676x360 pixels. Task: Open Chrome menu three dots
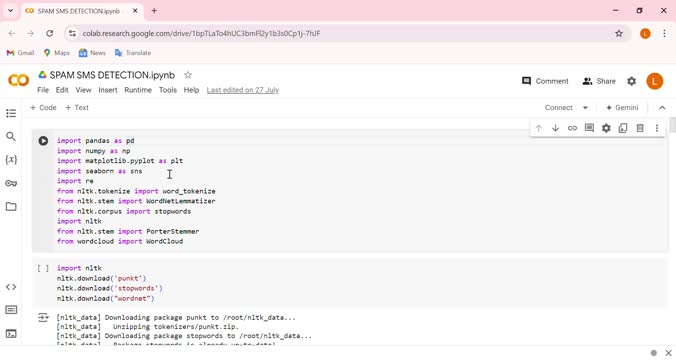coord(664,33)
